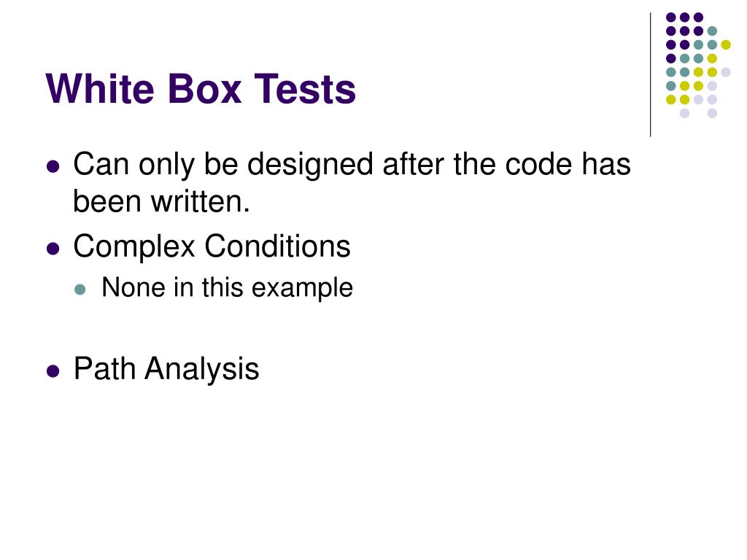Click the purple bullet beside "Complex Conditions"
747x560 pixels.
[53, 249]
